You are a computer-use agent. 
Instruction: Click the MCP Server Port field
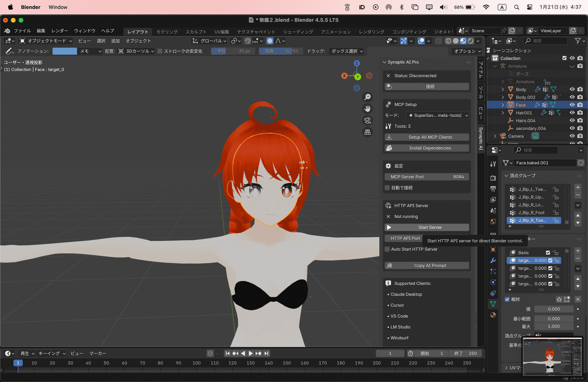(x=427, y=177)
